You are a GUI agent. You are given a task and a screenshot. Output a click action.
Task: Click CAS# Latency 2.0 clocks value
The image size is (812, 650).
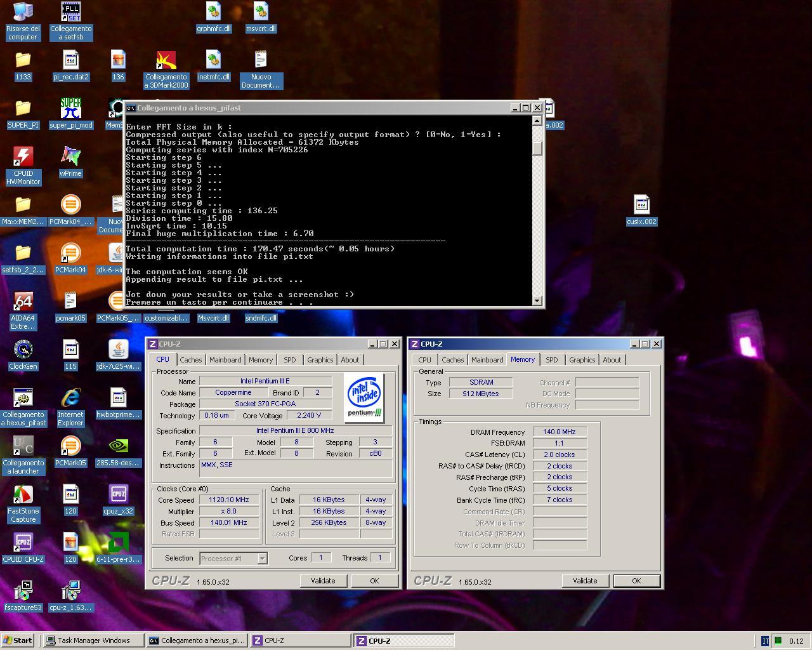click(560, 454)
